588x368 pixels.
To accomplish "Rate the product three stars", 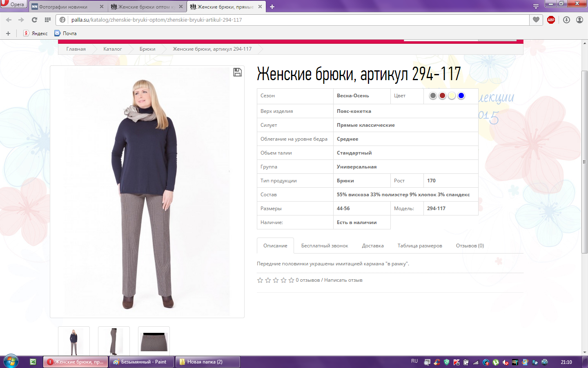I will (276, 280).
